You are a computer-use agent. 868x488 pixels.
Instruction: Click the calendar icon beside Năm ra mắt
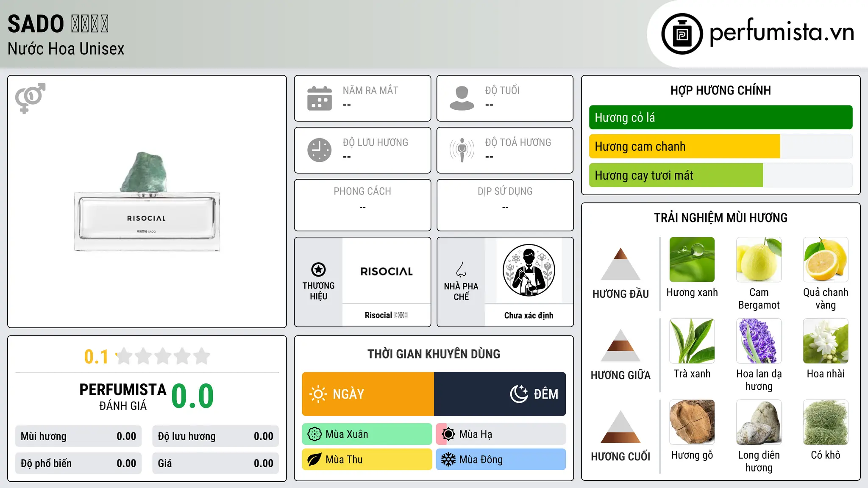pos(320,98)
